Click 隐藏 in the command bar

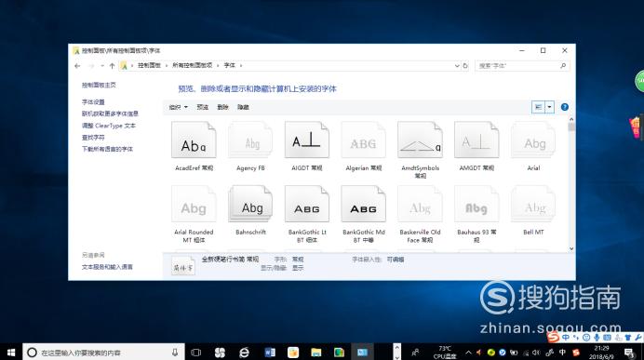243,107
